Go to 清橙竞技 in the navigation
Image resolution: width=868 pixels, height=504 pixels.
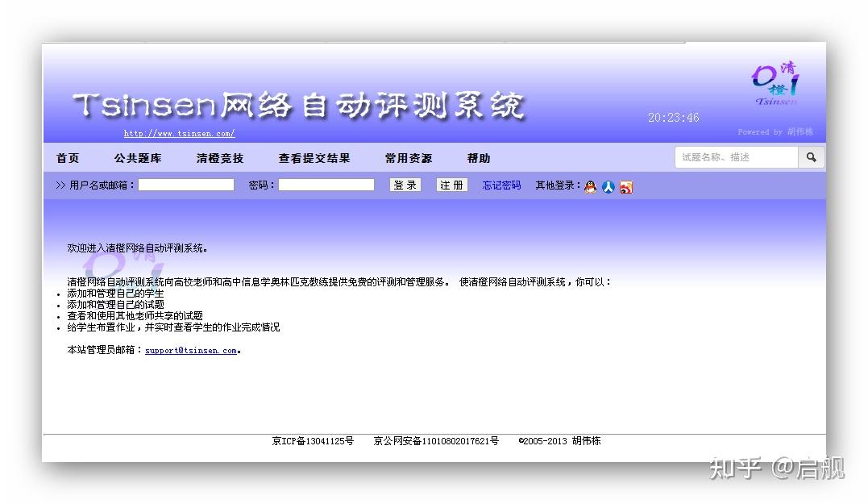(220, 158)
